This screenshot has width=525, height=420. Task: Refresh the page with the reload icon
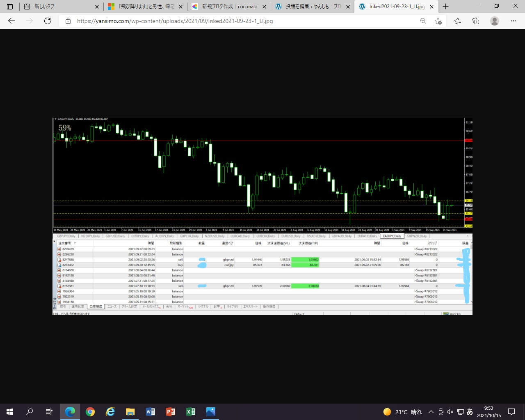[48, 21]
